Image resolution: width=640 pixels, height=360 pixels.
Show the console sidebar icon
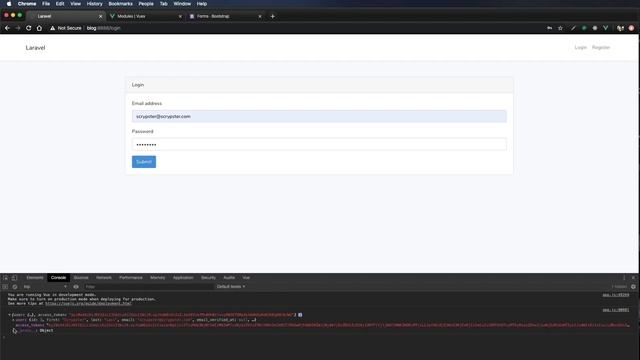5,287
